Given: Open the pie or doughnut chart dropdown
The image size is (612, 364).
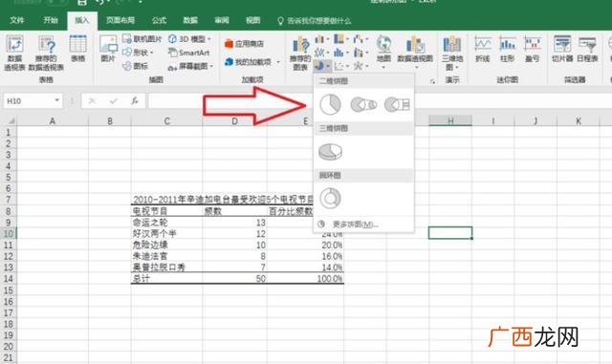Looking at the screenshot, I should pyautogui.click(x=322, y=66).
